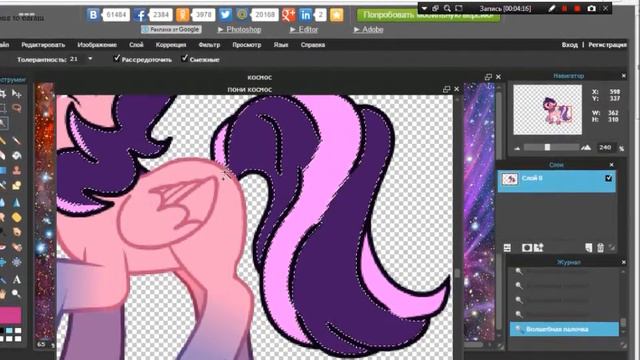Select the Spot Heal tool
The height and width of the screenshot is (360, 640).
point(16,247)
